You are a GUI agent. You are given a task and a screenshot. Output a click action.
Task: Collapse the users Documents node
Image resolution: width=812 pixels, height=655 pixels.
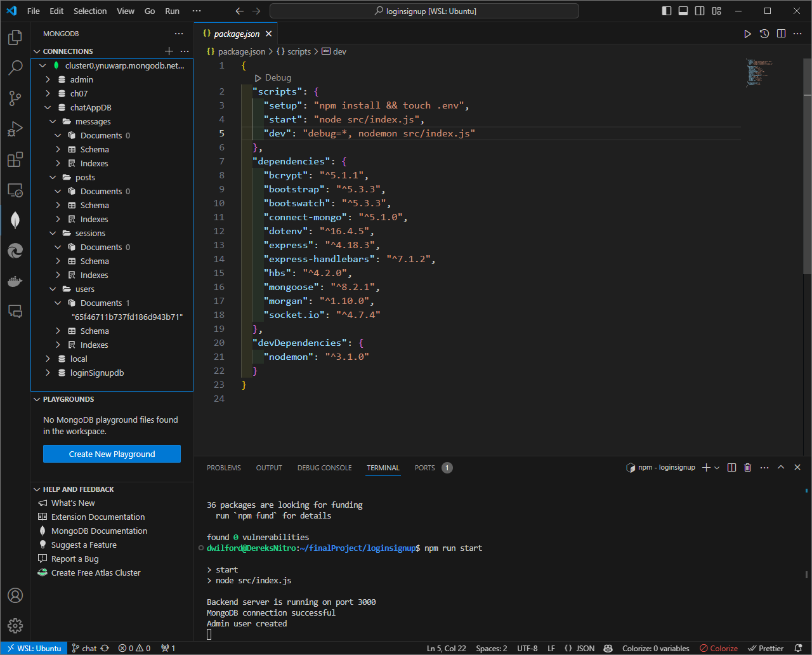click(x=58, y=303)
